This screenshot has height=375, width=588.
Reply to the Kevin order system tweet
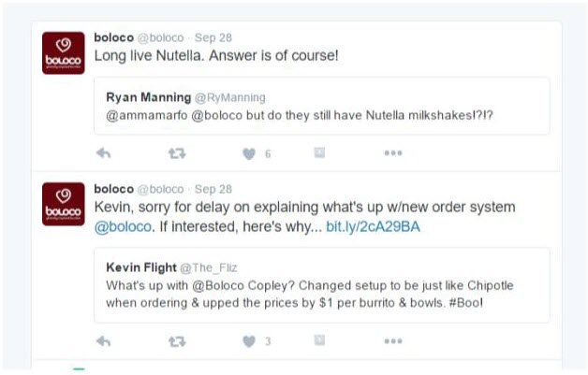(104, 341)
